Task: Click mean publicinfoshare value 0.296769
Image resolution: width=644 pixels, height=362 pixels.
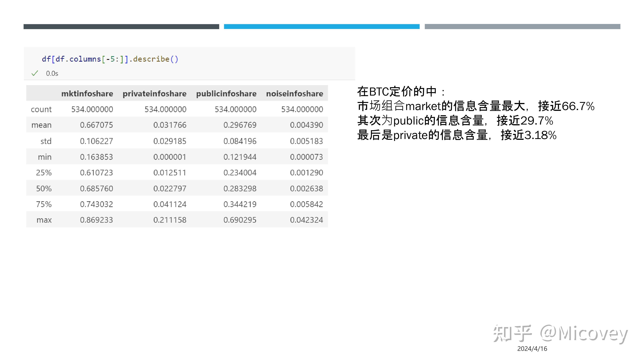Action: click(240, 125)
